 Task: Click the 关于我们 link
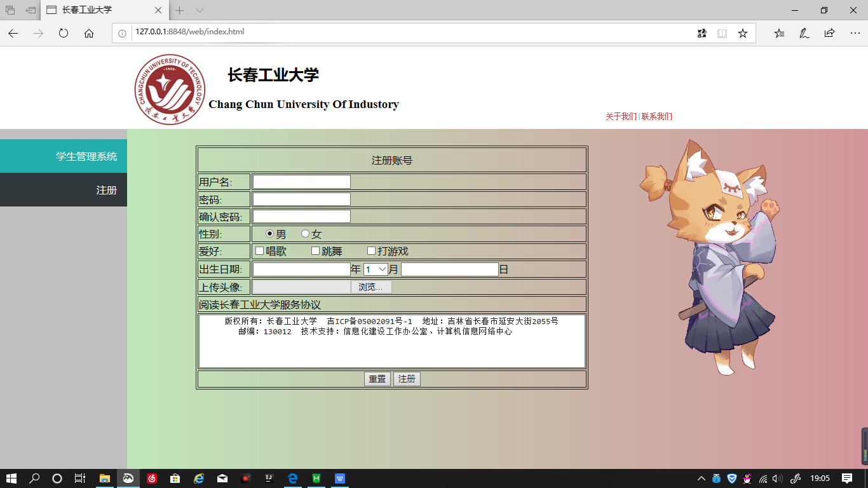[621, 116]
